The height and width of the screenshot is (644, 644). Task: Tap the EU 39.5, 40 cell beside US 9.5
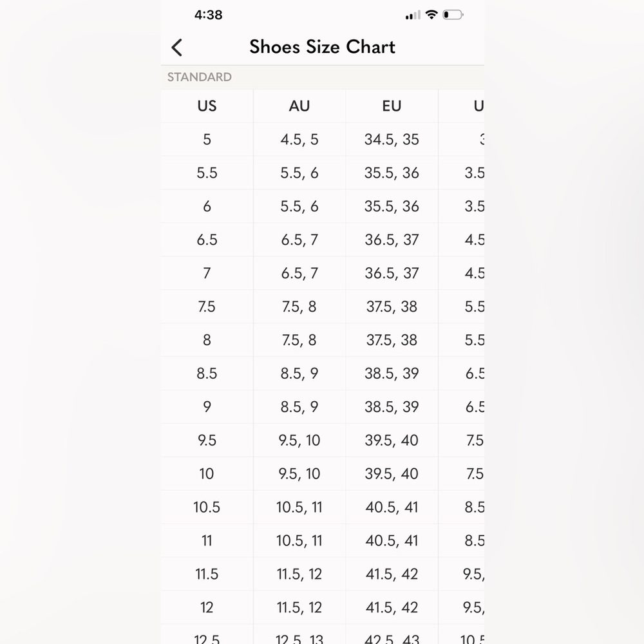pyautogui.click(x=392, y=440)
